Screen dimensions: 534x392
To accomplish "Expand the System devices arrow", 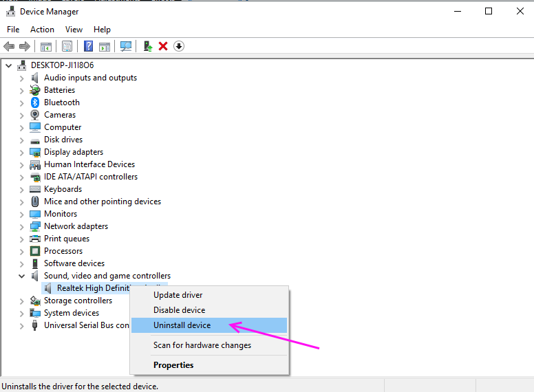I will pyautogui.click(x=21, y=314).
